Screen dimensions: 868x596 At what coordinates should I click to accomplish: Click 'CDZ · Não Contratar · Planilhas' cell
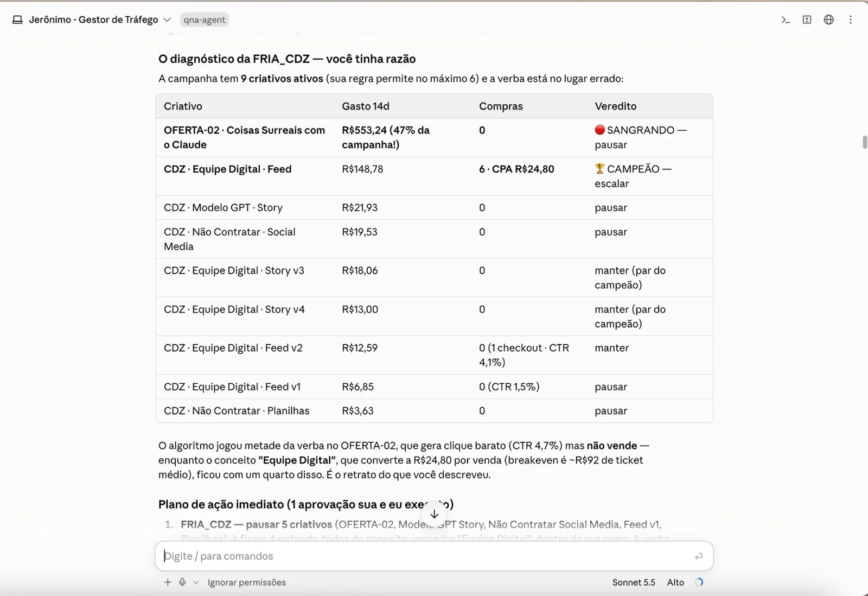(x=237, y=411)
